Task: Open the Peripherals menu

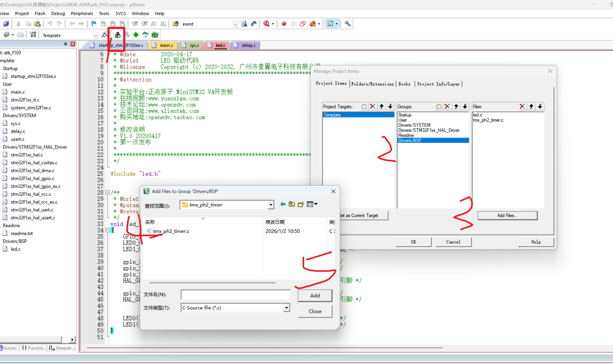Action: pyautogui.click(x=82, y=13)
